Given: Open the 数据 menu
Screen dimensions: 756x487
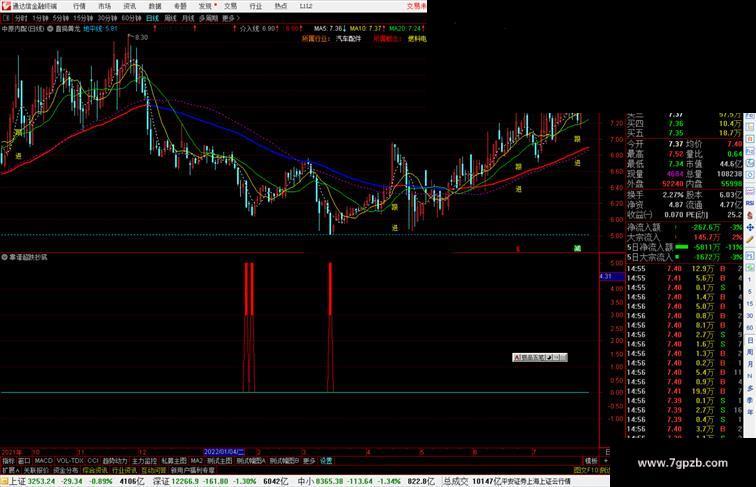Looking at the screenshot, I should [x=155, y=6].
